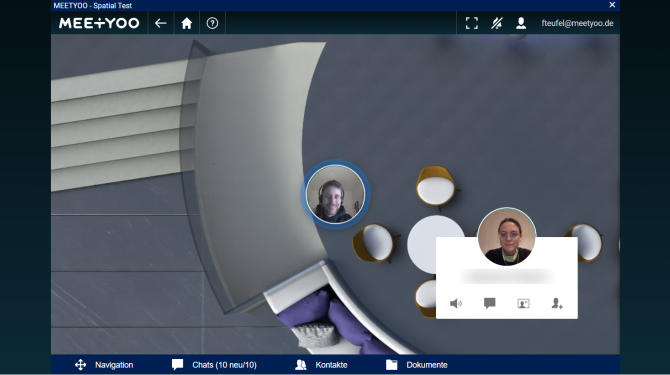Close the MEETYOO Spatial Test window
670x375 pixels.
[612, 5]
